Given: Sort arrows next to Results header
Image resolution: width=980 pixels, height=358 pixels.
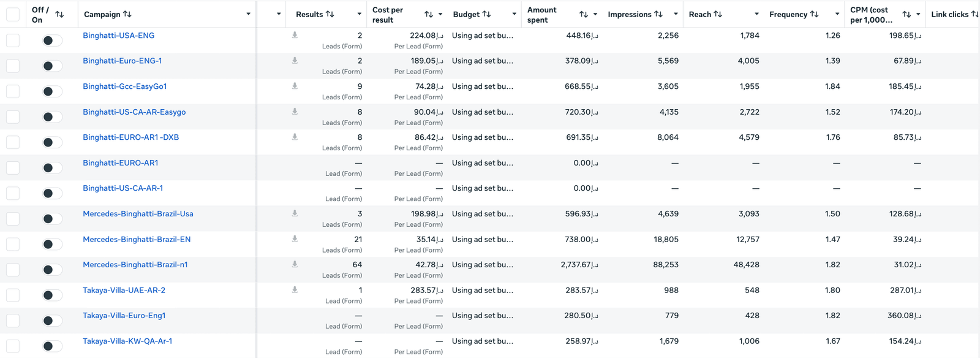Looking at the screenshot, I should 330,14.
